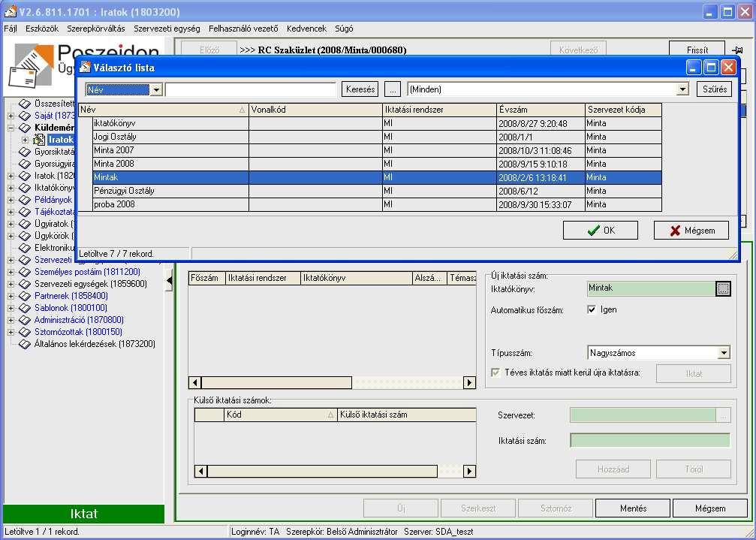Click the Személyes postáim node icon
The image size is (756, 540).
(25, 272)
